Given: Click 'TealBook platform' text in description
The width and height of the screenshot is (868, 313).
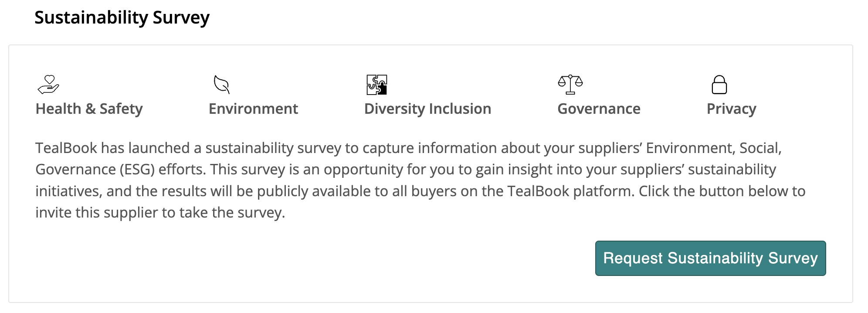Looking at the screenshot, I should point(571,191).
